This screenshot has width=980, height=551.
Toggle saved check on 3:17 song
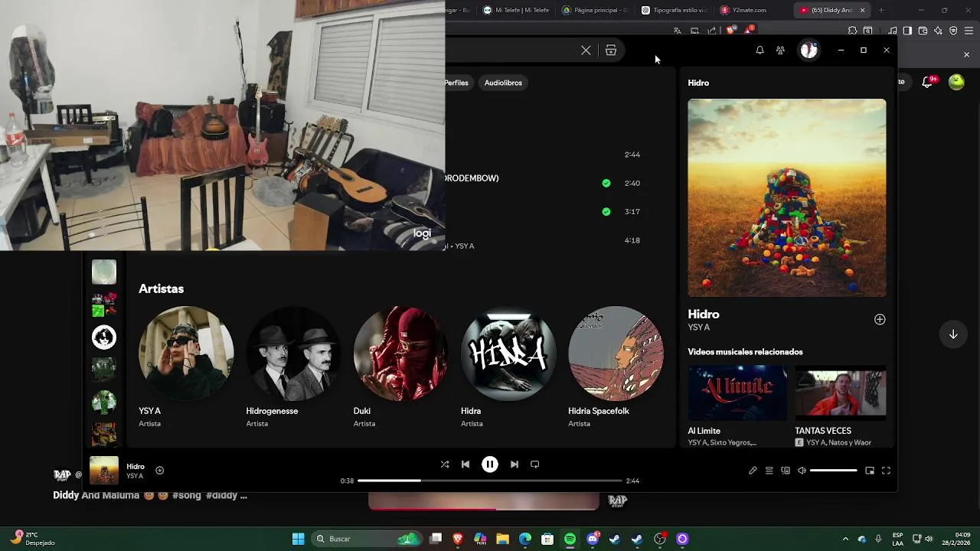pyautogui.click(x=606, y=212)
